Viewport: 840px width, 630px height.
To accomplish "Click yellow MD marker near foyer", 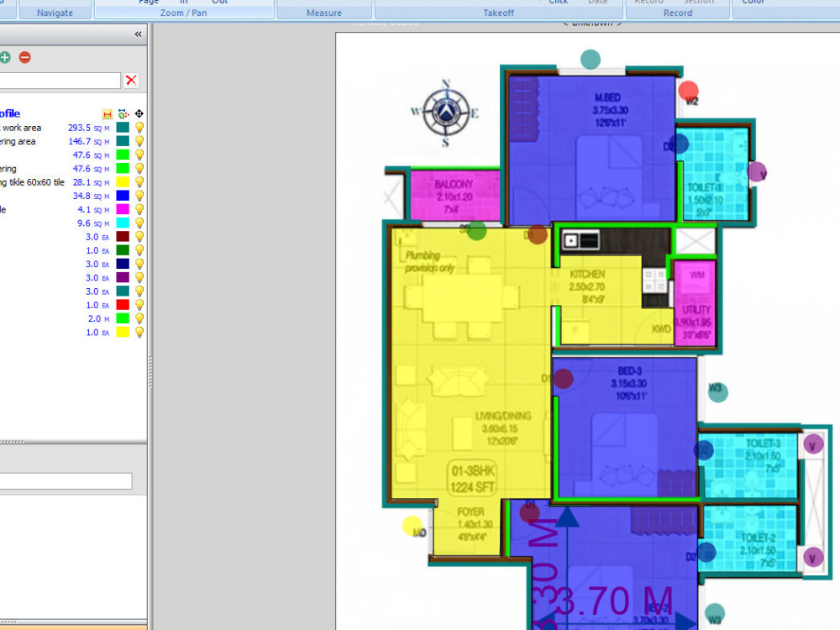I will 412,526.
